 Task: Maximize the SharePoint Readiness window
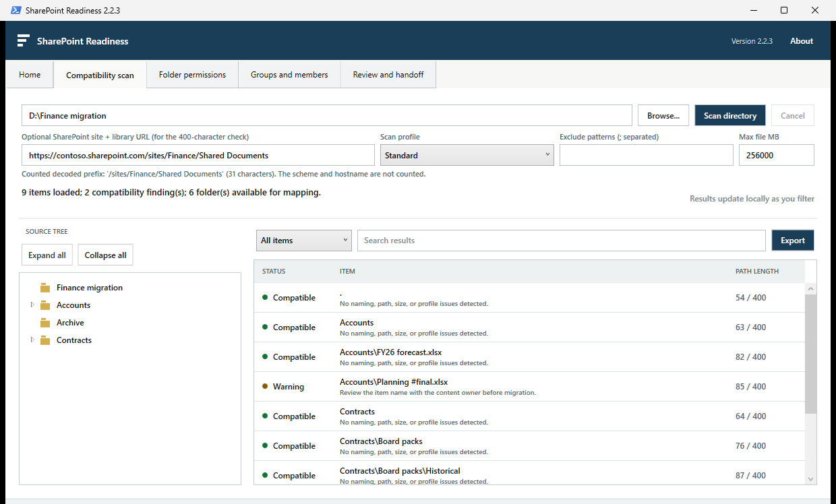[784, 10]
